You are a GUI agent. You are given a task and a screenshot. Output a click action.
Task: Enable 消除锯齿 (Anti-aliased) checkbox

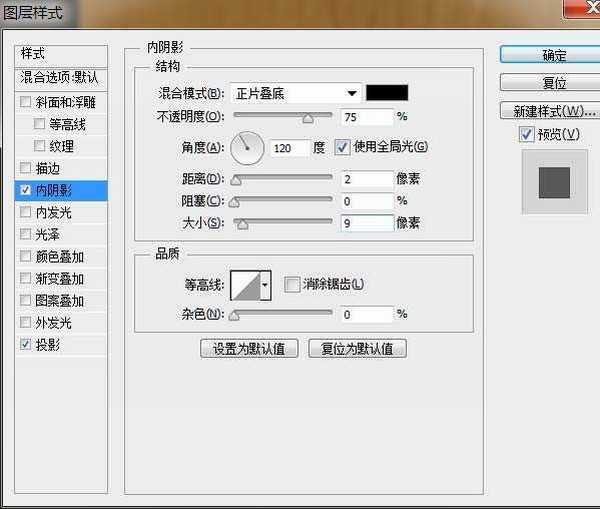point(292,284)
